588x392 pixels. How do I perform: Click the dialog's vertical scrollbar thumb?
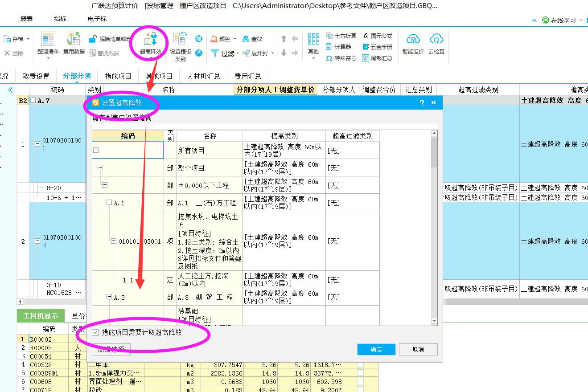(x=434, y=152)
